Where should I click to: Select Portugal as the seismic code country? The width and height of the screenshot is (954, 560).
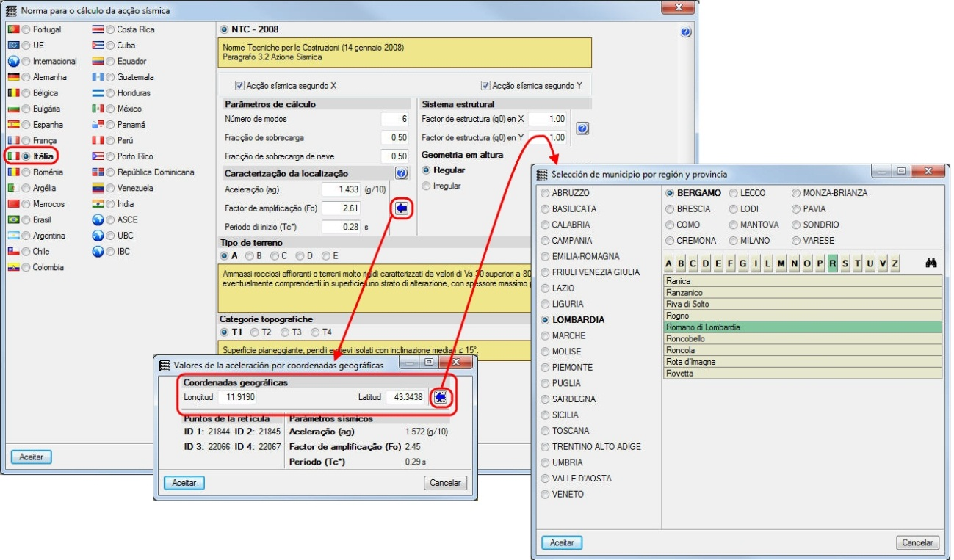[x=27, y=30]
